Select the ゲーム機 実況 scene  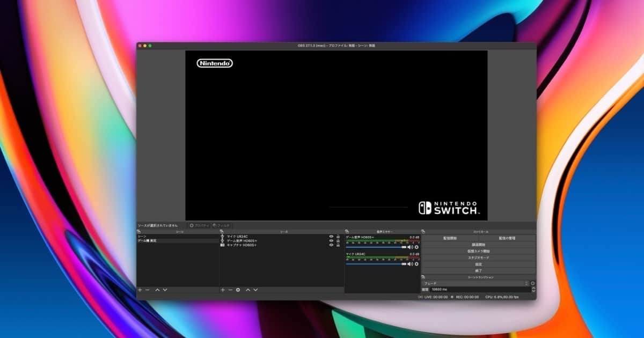pos(178,241)
